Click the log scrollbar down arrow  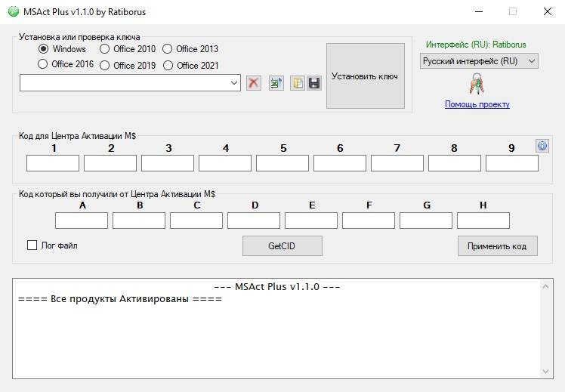(545, 371)
